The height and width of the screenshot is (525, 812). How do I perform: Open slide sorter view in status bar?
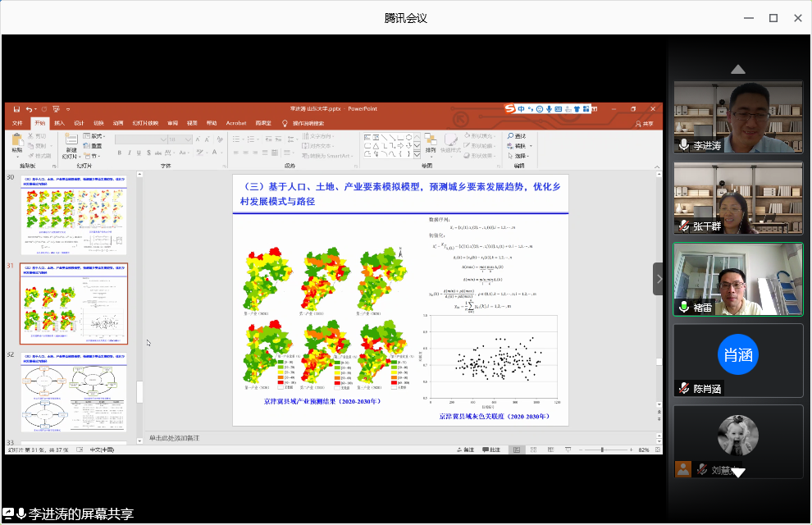tap(532, 450)
